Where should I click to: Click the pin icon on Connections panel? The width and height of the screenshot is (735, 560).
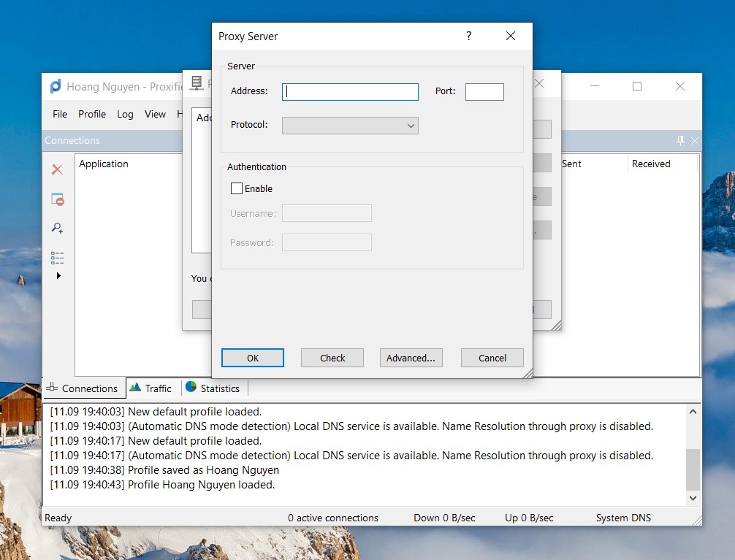pyautogui.click(x=681, y=140)
